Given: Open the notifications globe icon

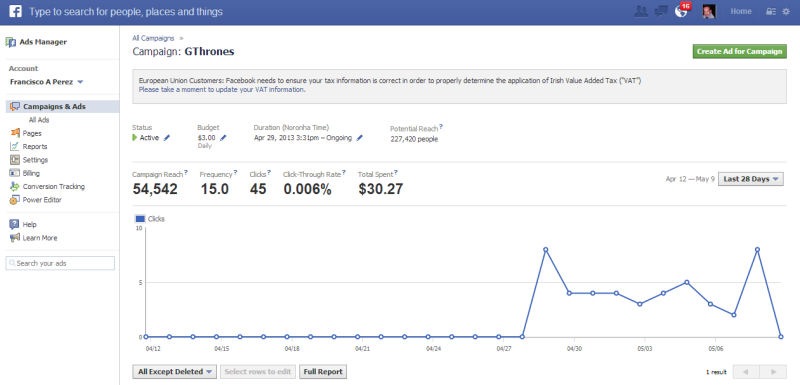Looking at the screenshot, I should point(681,11).
